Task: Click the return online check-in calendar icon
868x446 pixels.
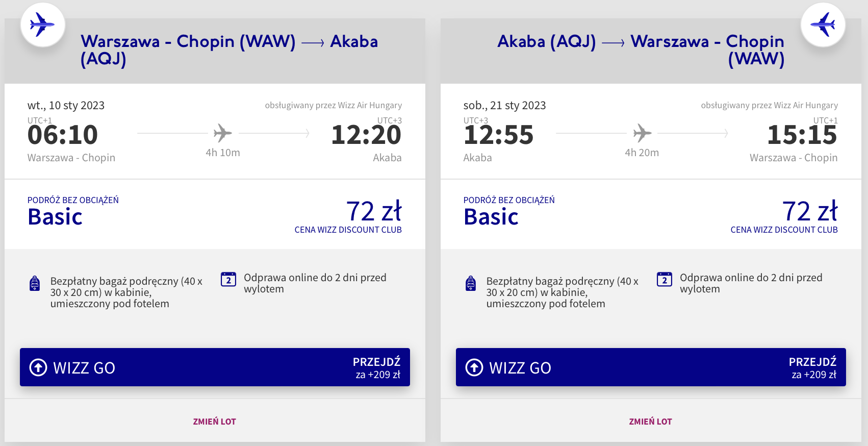Action: (664, 279)
